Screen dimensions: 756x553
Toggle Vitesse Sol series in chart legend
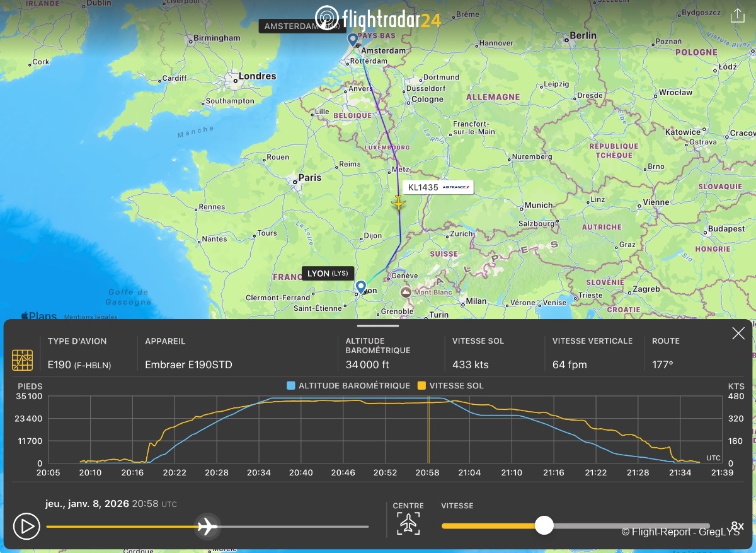click(450, 385)
